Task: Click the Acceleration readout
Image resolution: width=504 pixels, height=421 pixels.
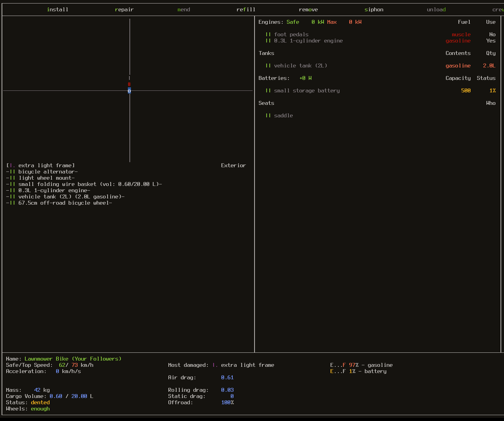Action: point(43,371)
